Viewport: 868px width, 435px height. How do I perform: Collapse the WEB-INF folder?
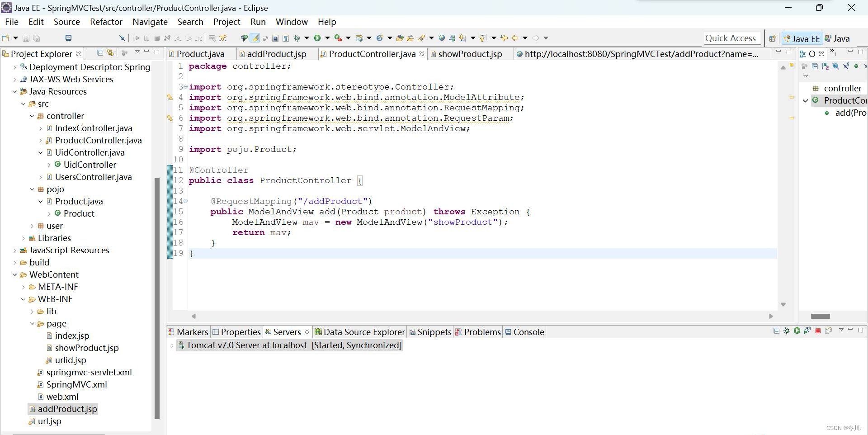[23, 299]
